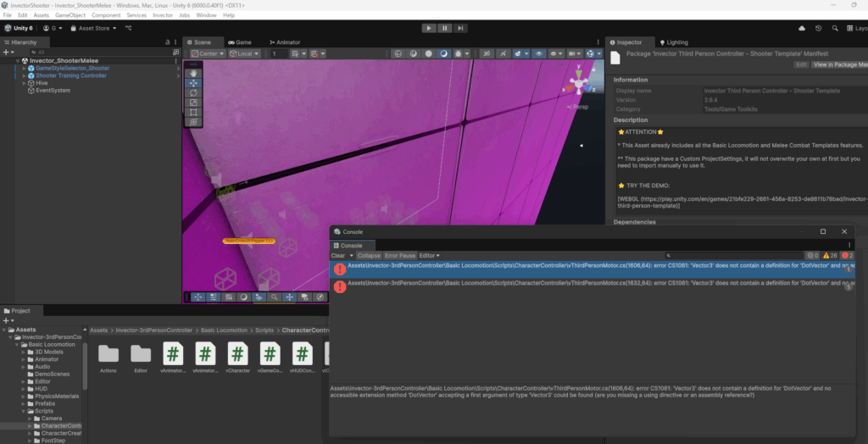Collapse the Invector_ShooterMelee scene

tap(18, 61)
